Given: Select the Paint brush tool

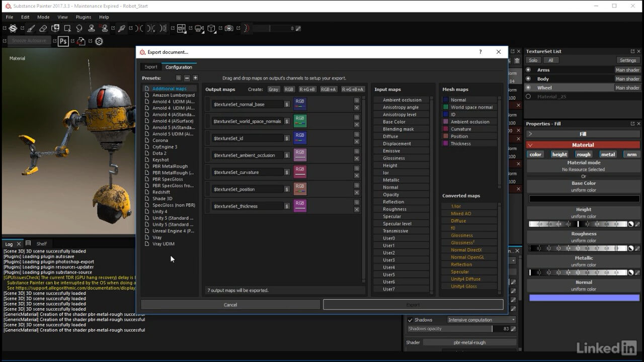Looking at the screenshot, I should point(31,29).
